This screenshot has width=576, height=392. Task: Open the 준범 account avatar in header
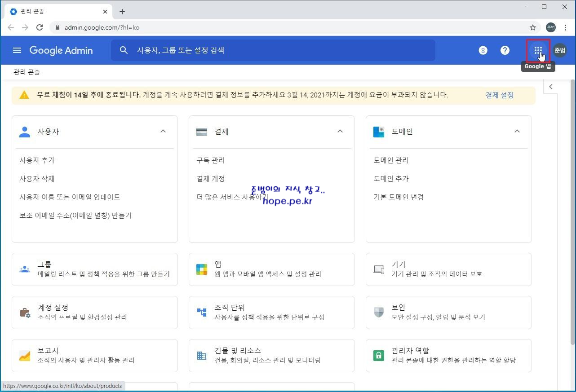(559, 50)
